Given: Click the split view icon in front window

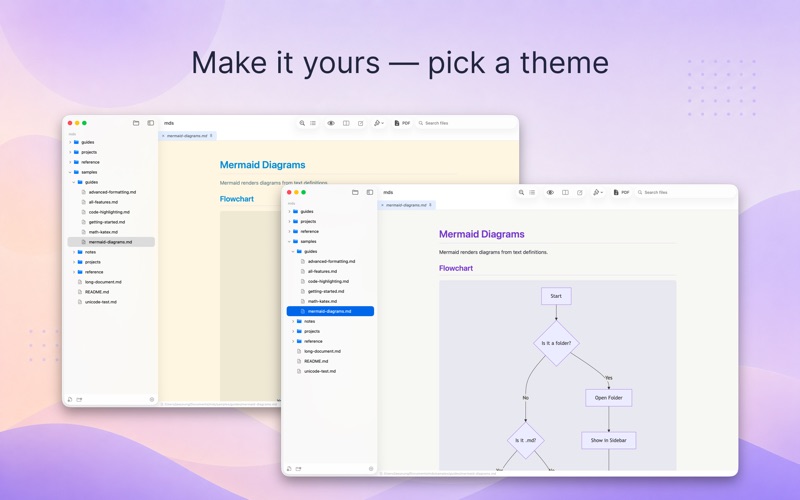Looking at the screenshot, I should click(565, 192).
